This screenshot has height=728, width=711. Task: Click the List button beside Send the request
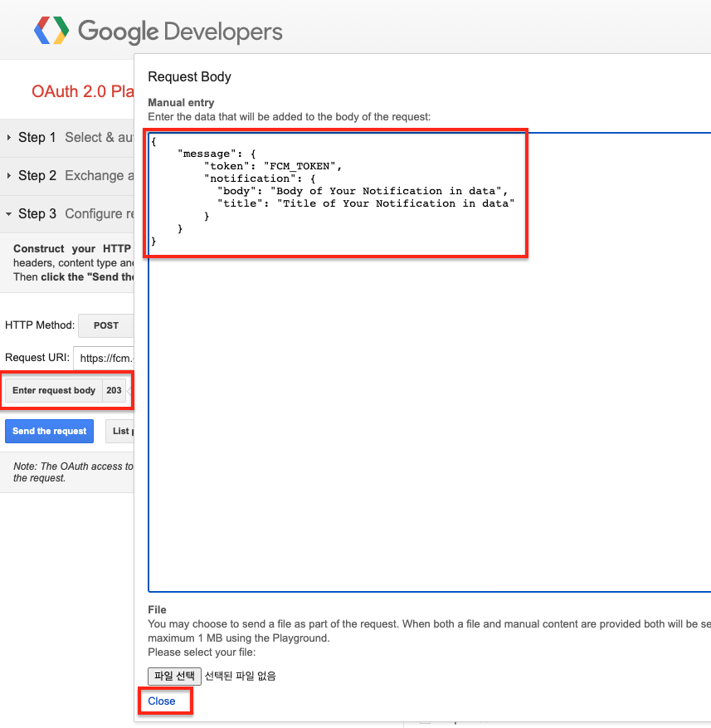(120, 431)
